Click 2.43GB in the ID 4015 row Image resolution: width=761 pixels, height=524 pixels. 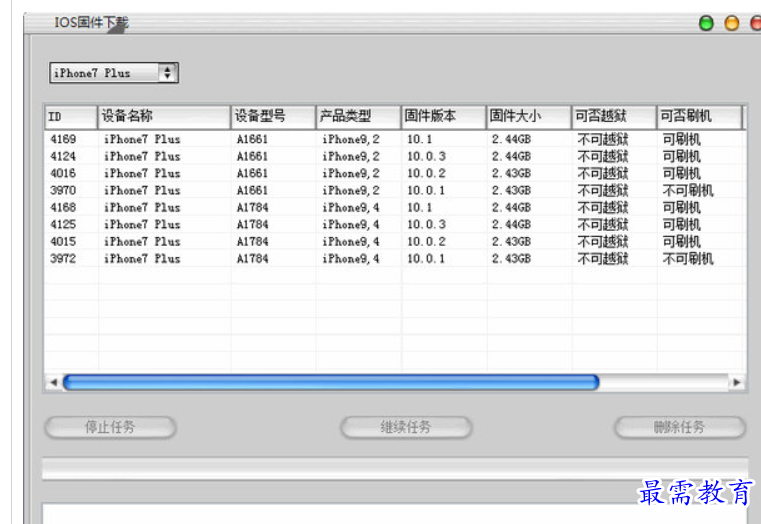click(512, 242)
